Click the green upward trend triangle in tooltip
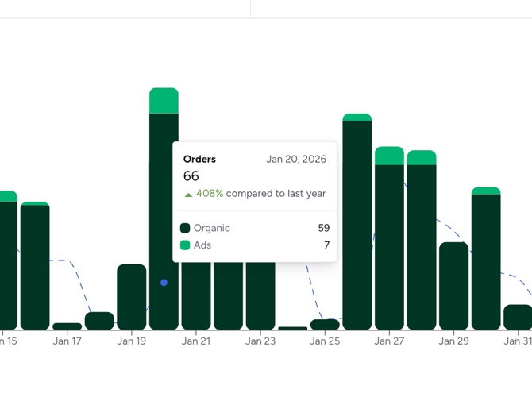Image resolution: width=532 pixels, height=401 pixels. [x=188, y=195]
